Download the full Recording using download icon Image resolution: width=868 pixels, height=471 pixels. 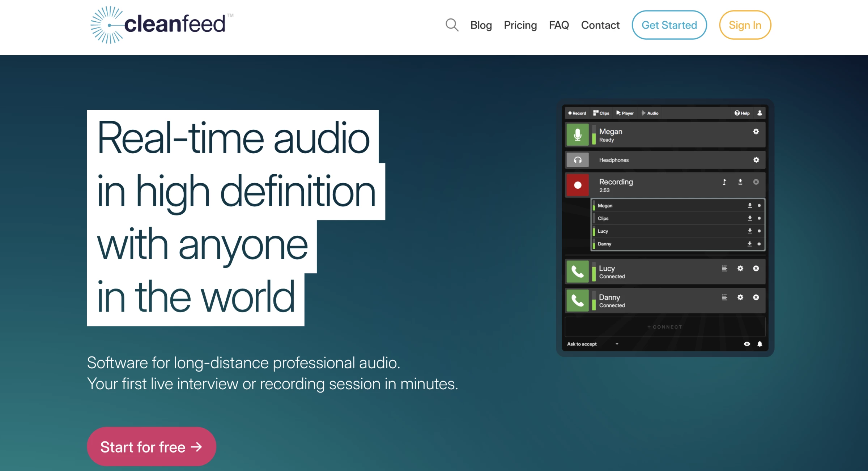pos(740,182)
